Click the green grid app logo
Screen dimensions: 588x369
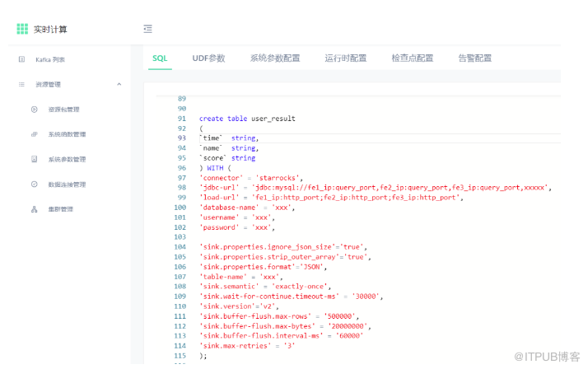[23, 29]
